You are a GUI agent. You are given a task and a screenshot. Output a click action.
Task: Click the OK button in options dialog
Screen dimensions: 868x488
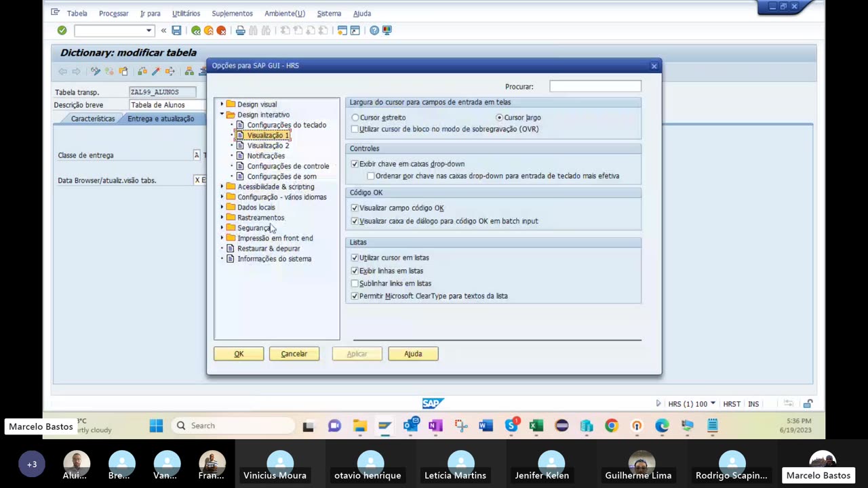coord(239,354)
